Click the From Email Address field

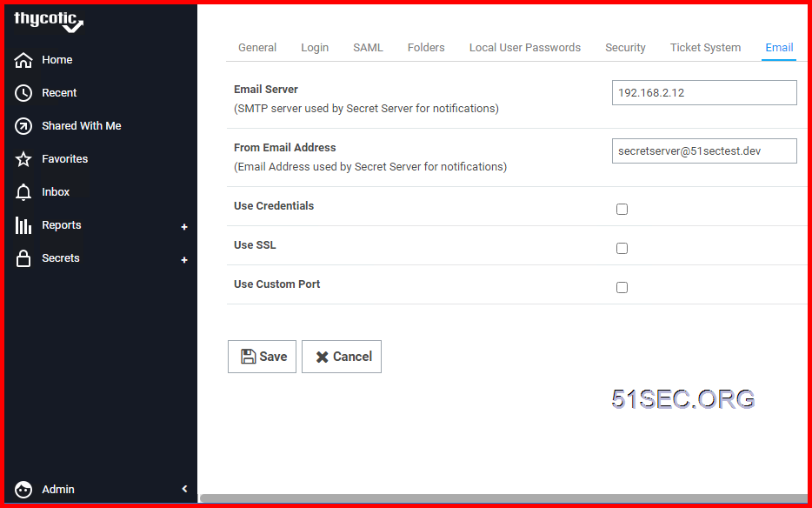tap(704, 150)
